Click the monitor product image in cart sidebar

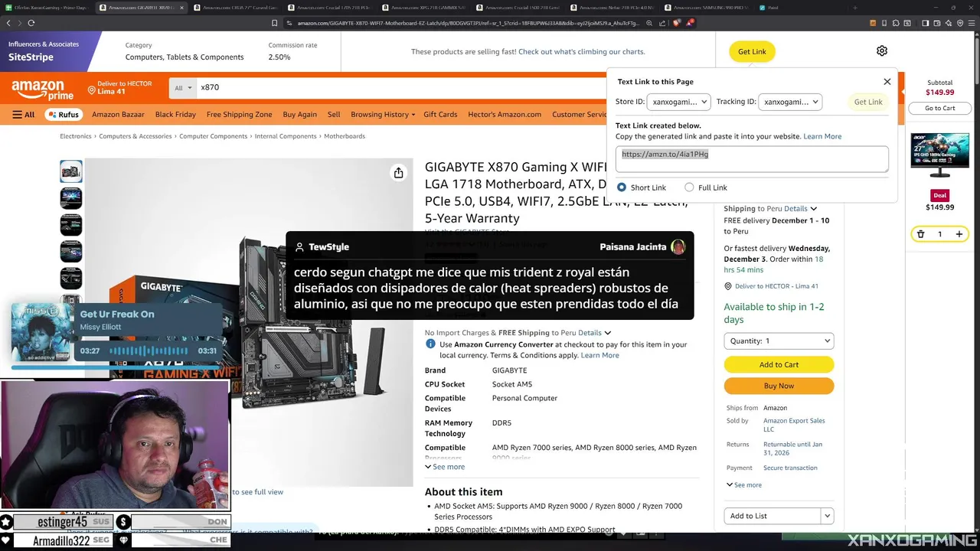939,155
